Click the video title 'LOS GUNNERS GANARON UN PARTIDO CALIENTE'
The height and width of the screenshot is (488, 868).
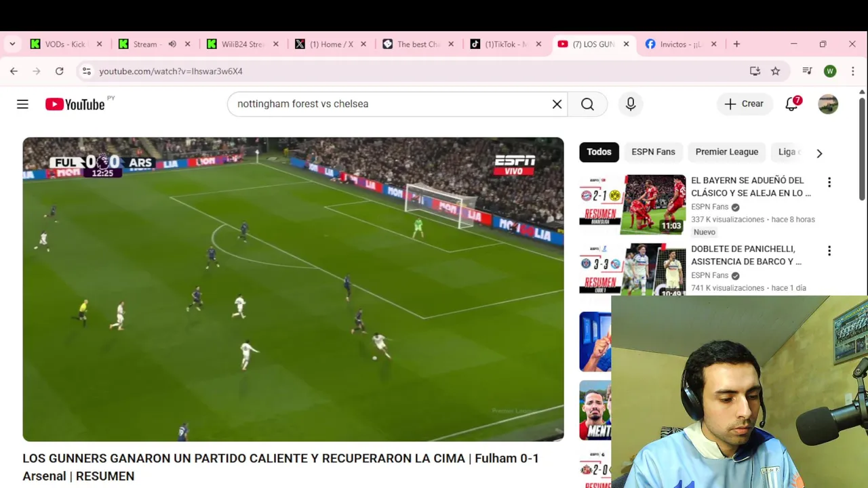[281, 467]
